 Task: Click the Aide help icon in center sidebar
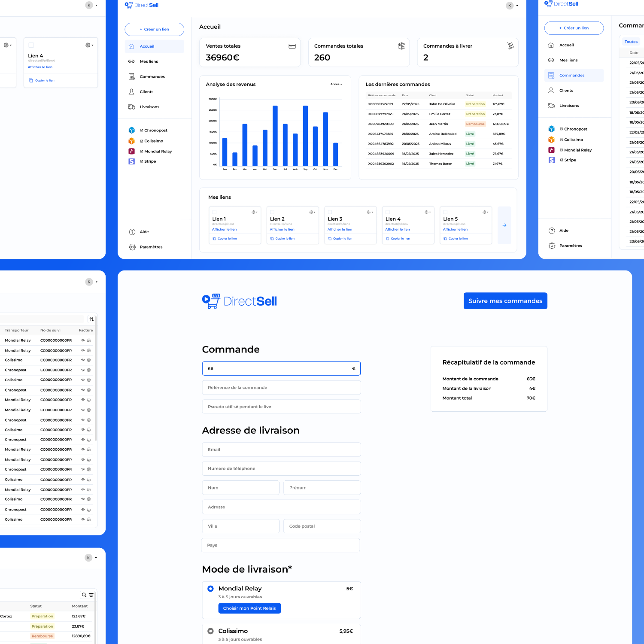coord(132,232)
